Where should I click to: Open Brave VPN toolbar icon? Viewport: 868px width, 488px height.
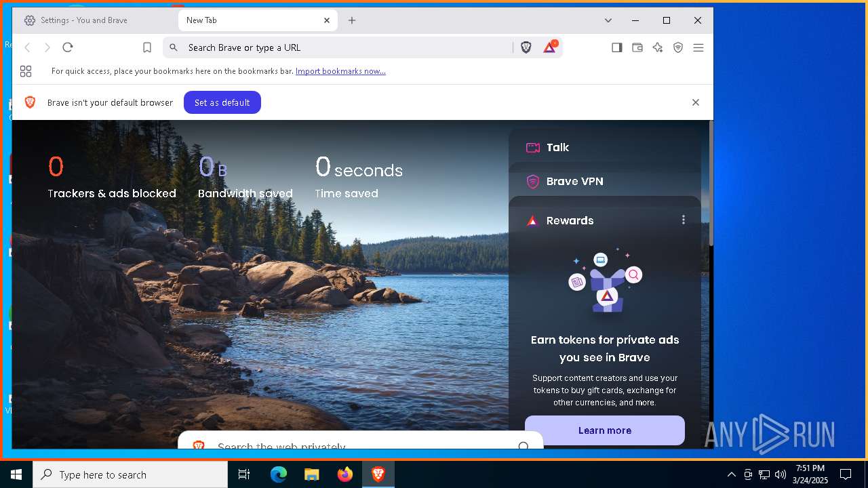click(678, 47)
